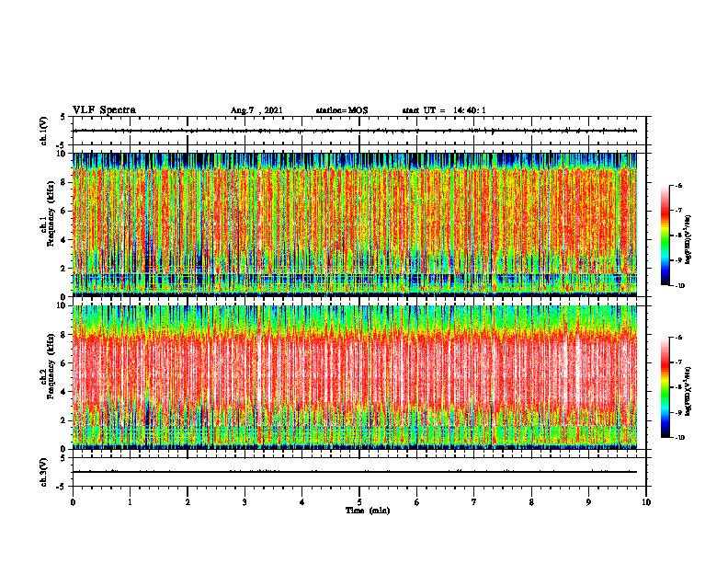Click the 9 tick label on Time axis
Screen dimensions: 728x563
(588, 502)
